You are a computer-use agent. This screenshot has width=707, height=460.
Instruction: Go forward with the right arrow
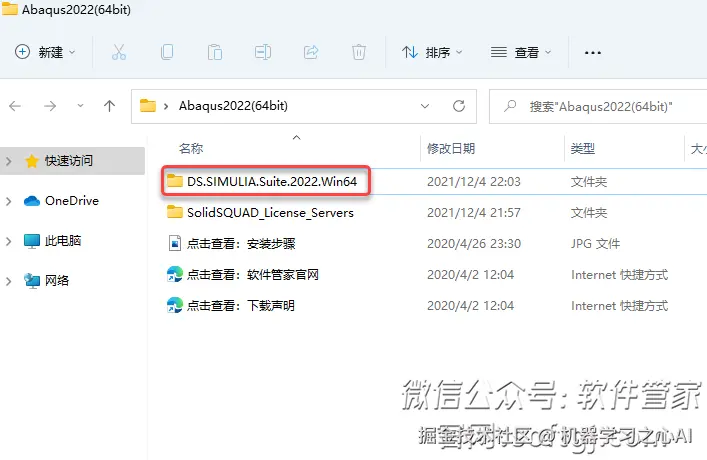click(x=50, y=106)
